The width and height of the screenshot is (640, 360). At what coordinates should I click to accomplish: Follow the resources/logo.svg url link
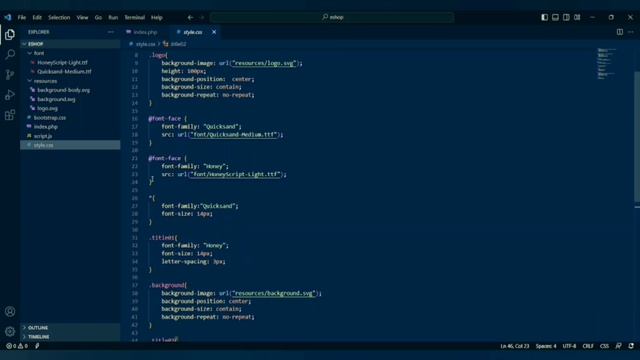click(264, 63)
